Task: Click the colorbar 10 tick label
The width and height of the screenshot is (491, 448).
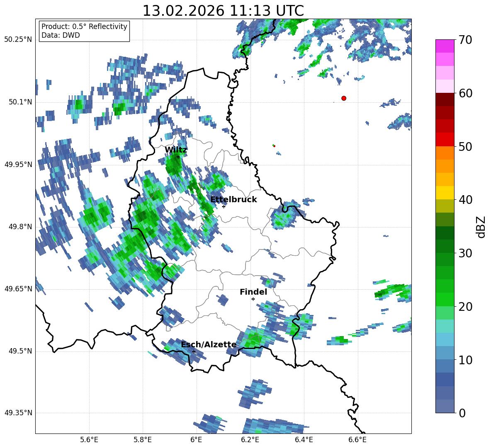Action: click(x=465, y=360)
